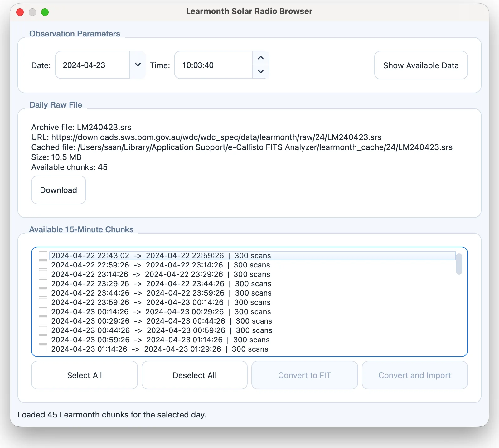Click Convert and Import button
Image resolution: width=499 pixels, height=448 pixels.
pyautogui.click(x=415, y=375)
